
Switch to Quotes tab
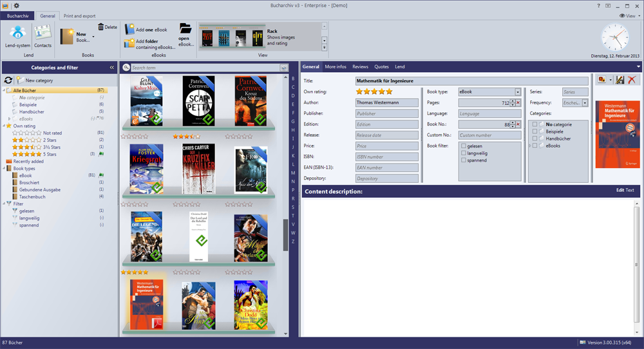(x=381, y=66)
